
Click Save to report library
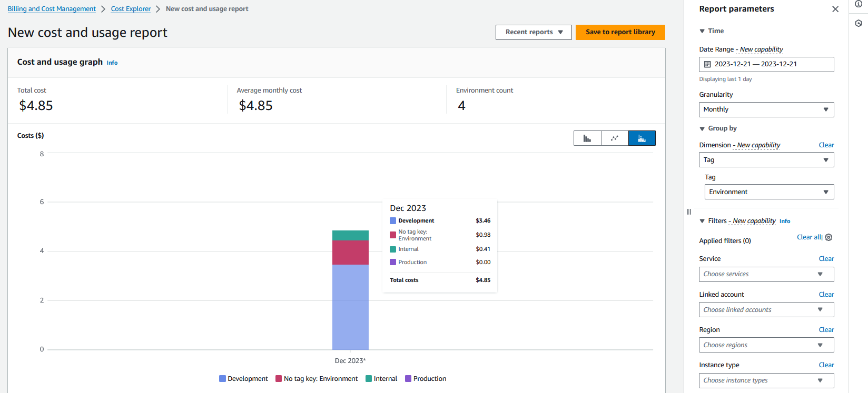click(x=620, y=32)
